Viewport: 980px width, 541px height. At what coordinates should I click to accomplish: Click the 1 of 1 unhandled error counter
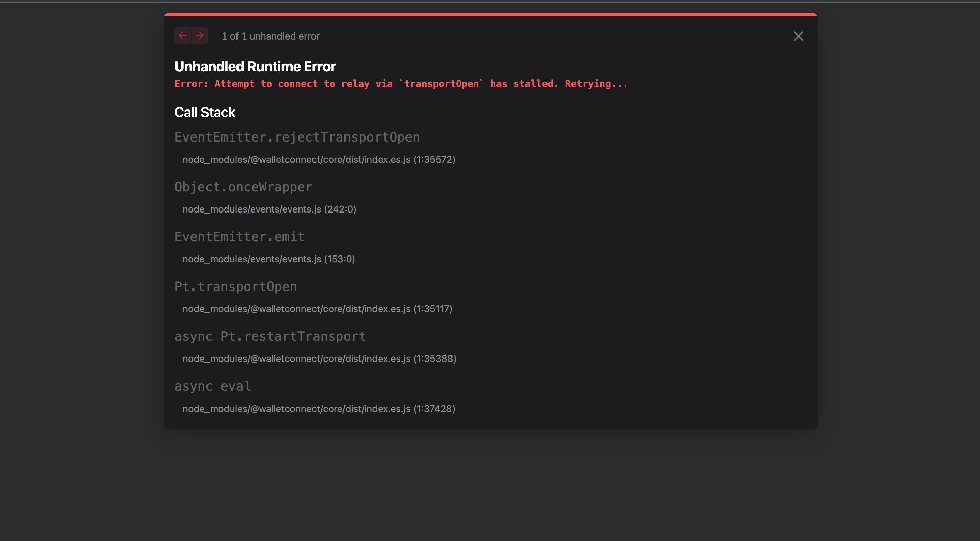point(271,36)
